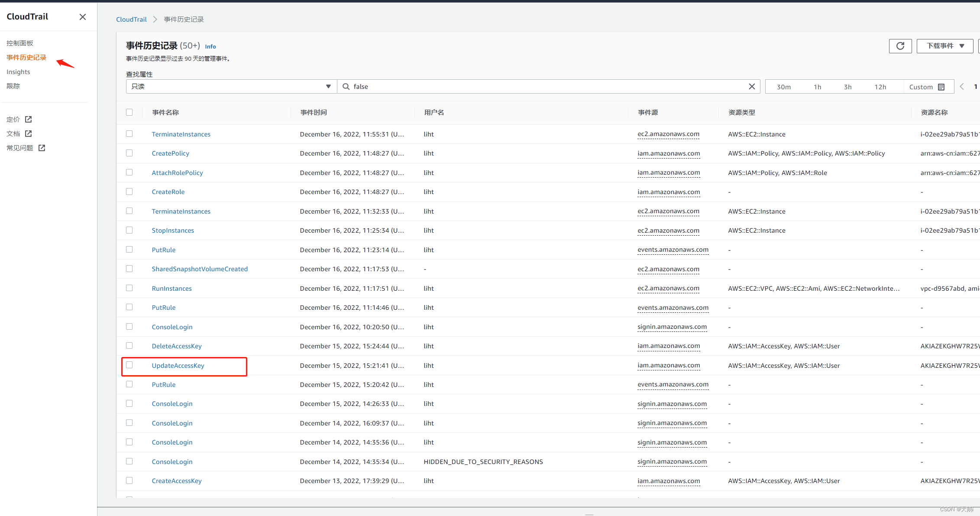
Task: Check the CreateRole row checkbox
Action: (x=129, y=191)
